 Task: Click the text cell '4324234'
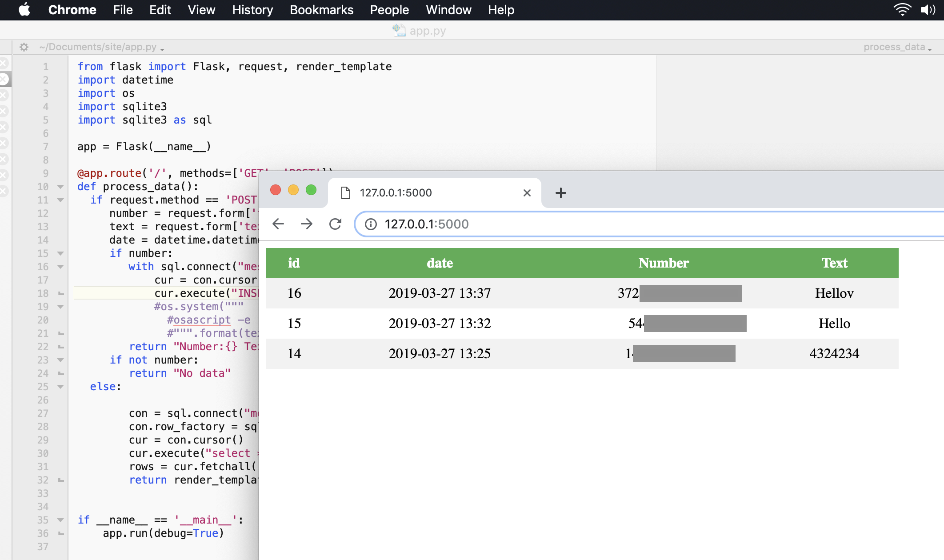tap(834, 354)
